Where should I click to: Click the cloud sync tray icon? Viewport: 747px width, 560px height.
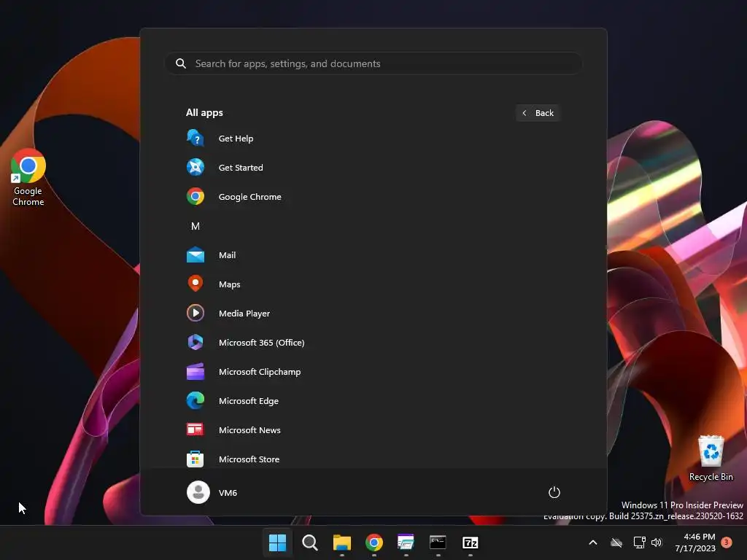point(616,542)
